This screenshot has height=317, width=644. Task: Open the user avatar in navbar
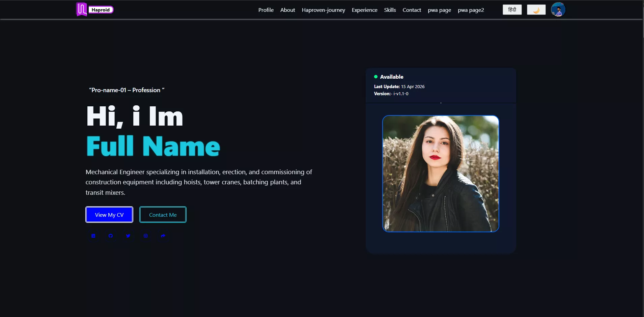pyautogui.click(x=558, y=9)
